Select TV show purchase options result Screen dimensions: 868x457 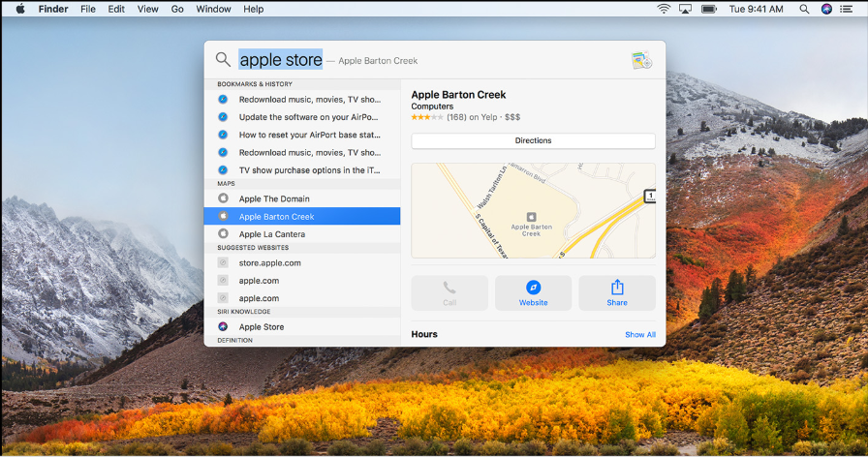click(x=302, y=170)
